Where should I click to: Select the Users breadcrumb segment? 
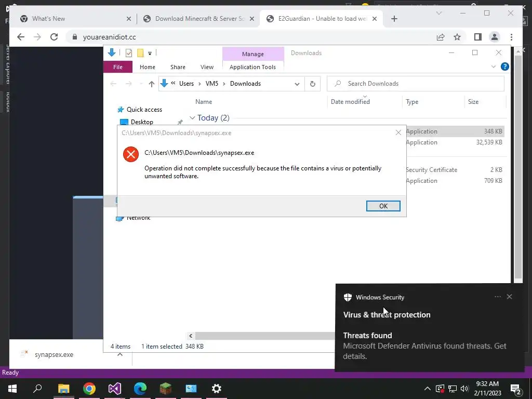(187, 84)
